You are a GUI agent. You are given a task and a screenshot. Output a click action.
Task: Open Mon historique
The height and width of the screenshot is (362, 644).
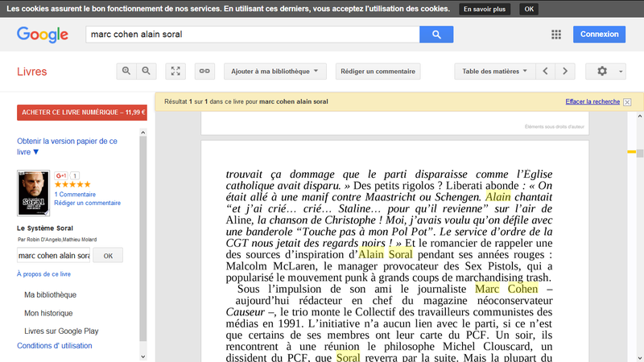[x=48, y=313]
